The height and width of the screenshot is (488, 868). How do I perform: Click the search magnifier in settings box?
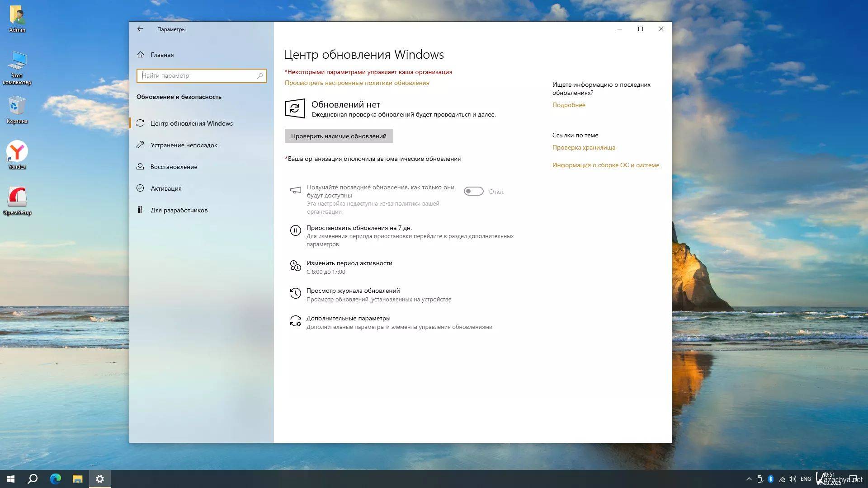pyautogui.click(x=260, y=75)
